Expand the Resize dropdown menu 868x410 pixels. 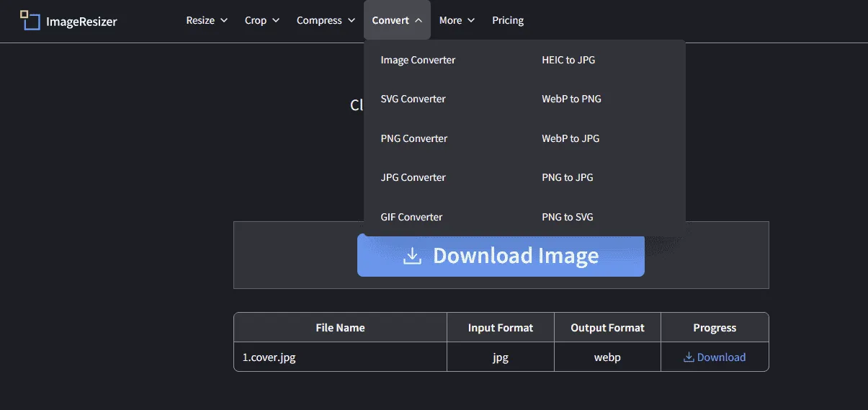pyautogui.click(x=207, y=20)
